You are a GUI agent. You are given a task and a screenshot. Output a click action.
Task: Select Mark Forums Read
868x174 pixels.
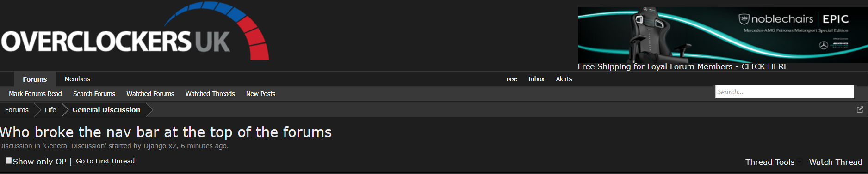tap(35, 94)
